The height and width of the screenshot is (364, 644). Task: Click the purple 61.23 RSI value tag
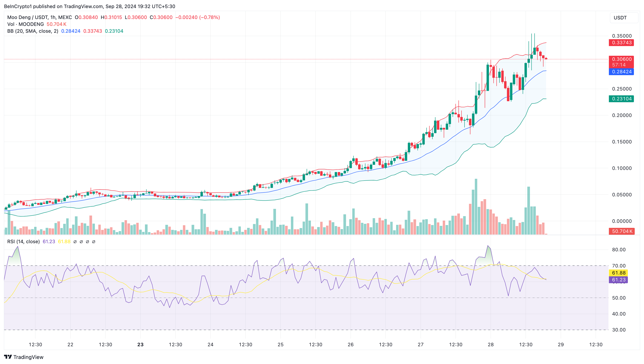pos(619,280)
